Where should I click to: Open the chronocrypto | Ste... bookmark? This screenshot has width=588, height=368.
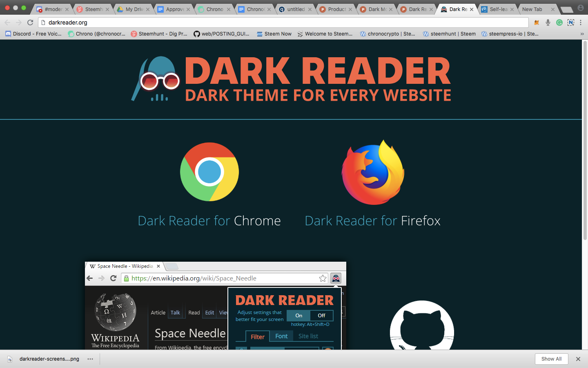[388, 34]
